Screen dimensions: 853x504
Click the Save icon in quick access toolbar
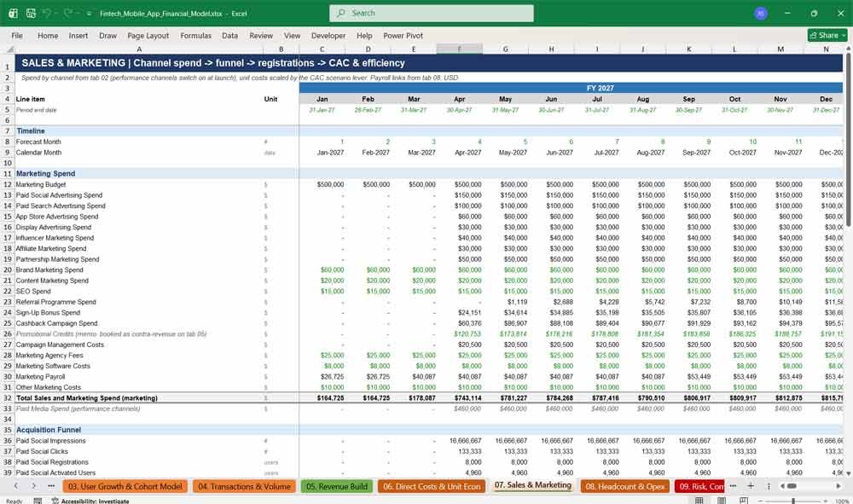(x=31, y=13)
